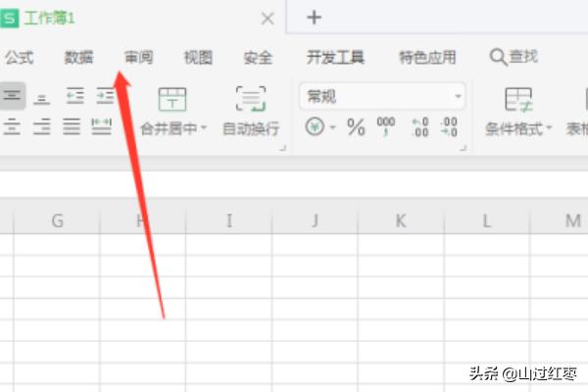Apply thousands separator style
The image size is (588, 392).
coord(386,126)
